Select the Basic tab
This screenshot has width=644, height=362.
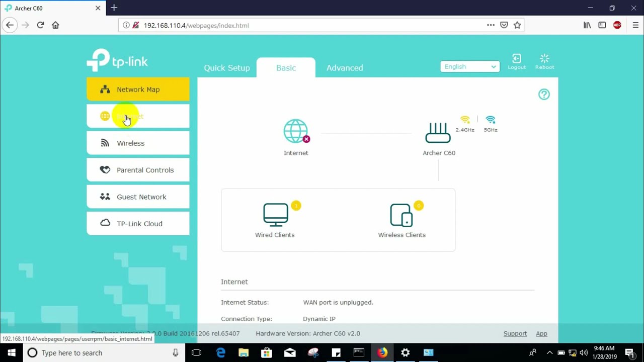pyautogui.click(x=286, y=68)
